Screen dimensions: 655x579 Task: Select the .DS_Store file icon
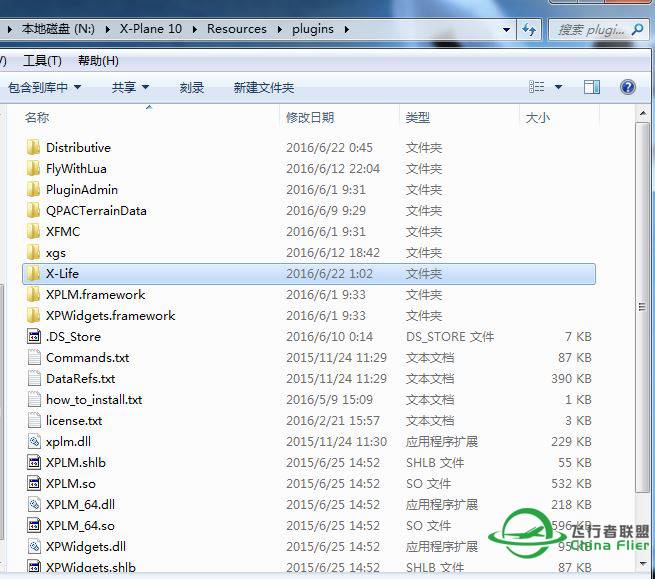coord(34,336)
